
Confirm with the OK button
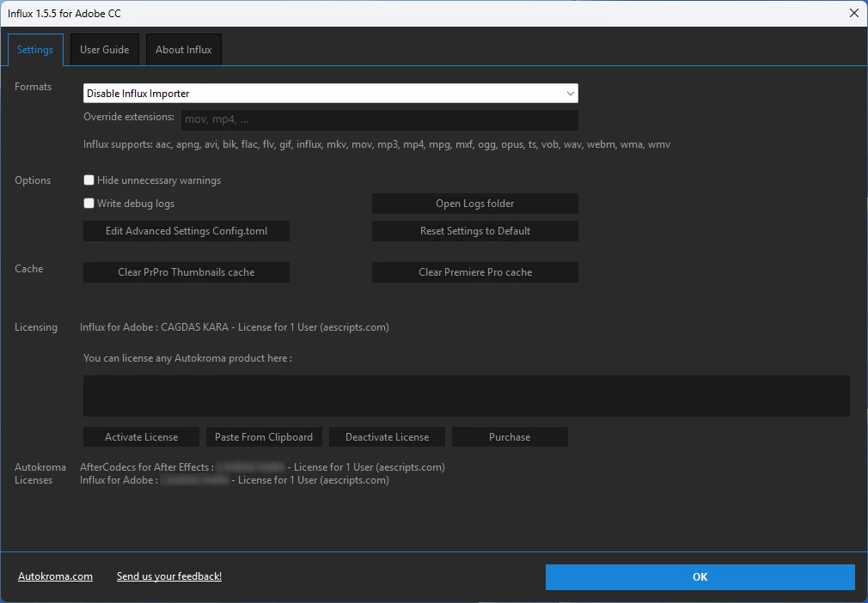700,577
